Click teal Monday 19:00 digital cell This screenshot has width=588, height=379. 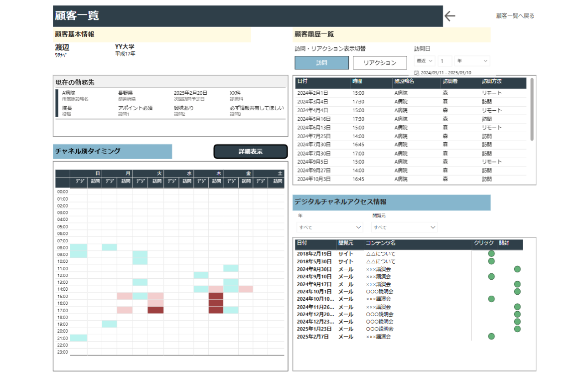click(x=109, y=324)
